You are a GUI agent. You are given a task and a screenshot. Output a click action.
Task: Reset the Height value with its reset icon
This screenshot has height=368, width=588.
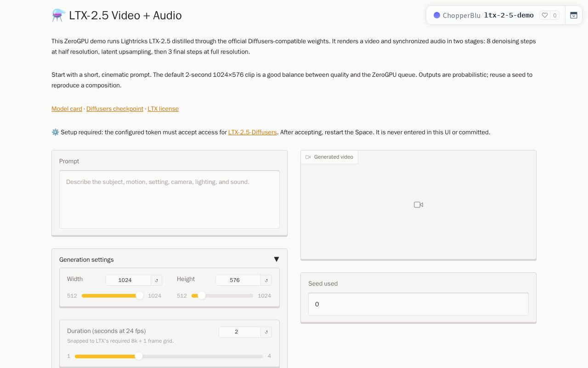tap(266, 280)
